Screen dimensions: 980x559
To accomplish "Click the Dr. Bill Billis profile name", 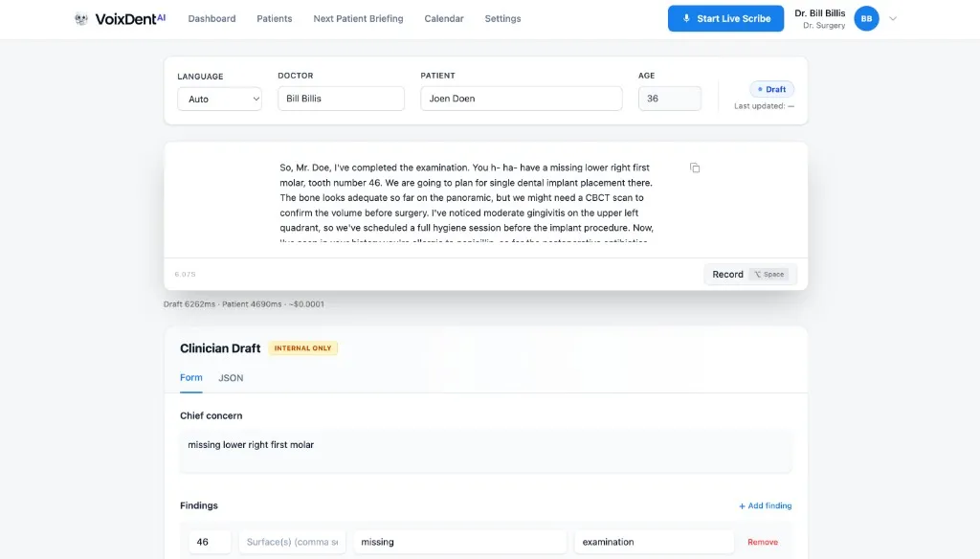I will 820,13.
